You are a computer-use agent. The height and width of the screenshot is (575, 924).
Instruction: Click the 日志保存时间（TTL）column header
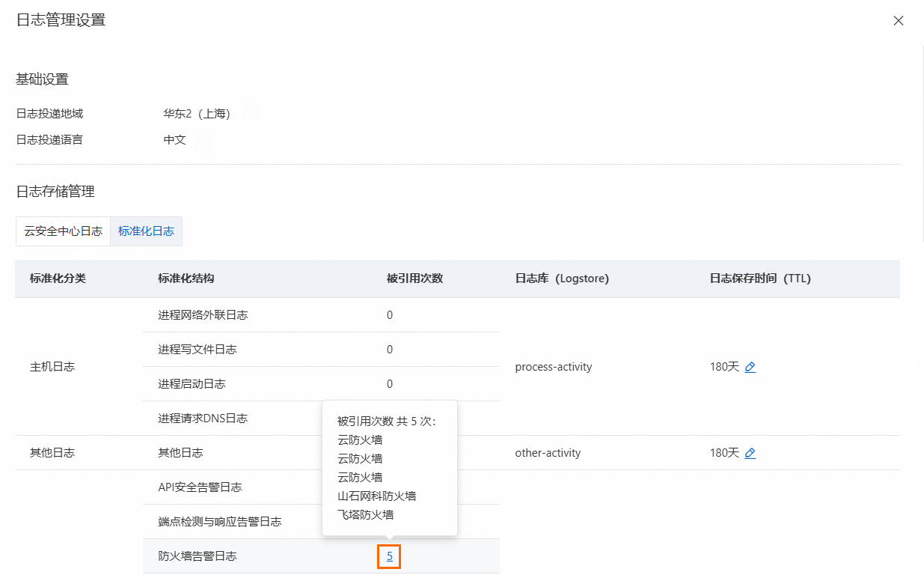[760, 279]
